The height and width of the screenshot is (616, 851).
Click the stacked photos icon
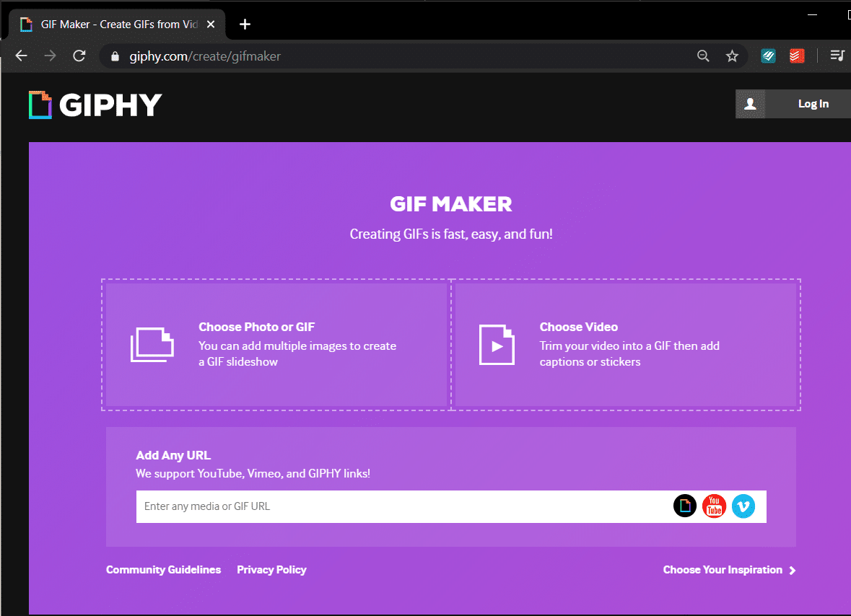pos(152,344)
